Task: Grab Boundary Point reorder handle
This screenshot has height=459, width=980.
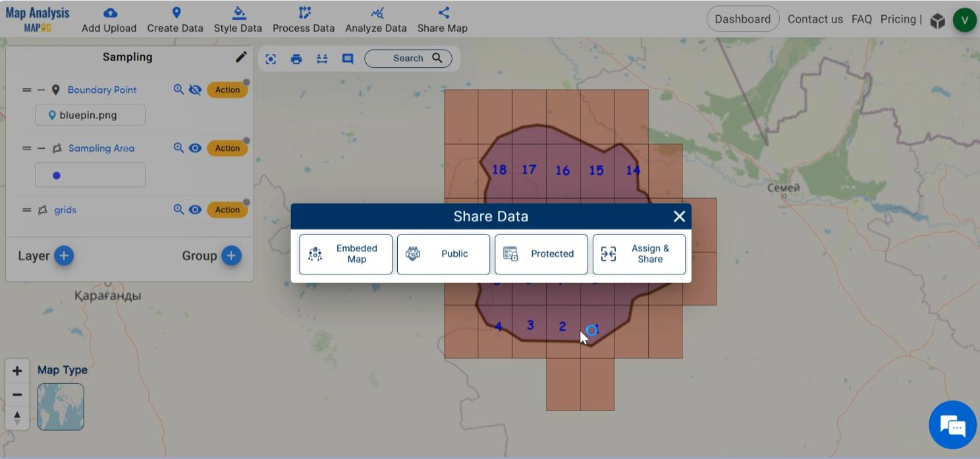Action: 26,90
